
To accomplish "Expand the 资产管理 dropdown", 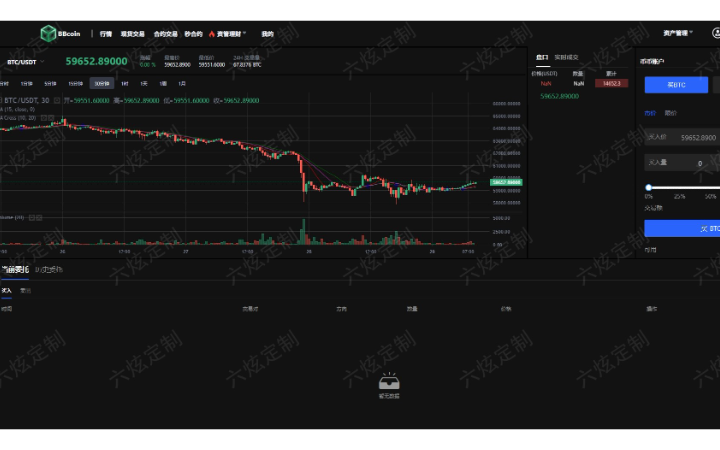I will point(678,33).
